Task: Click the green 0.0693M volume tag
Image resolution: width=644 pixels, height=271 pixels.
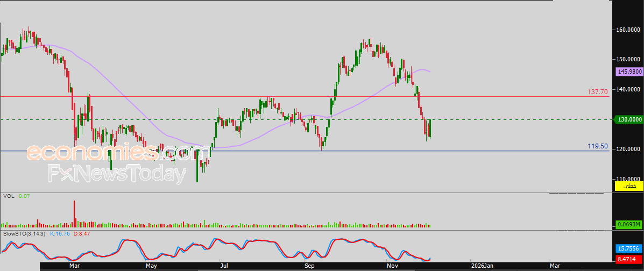Action: coord(628,224)
